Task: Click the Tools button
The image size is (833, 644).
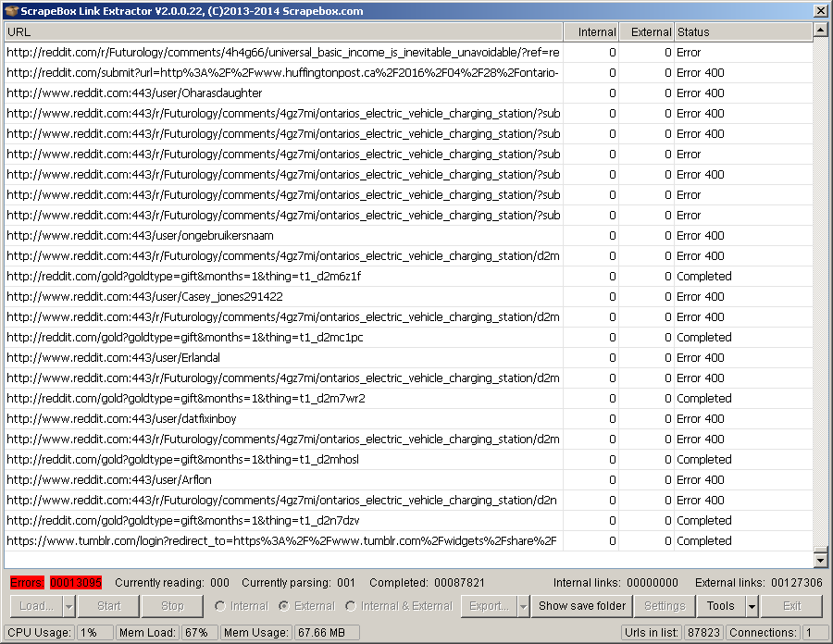Action: click(x=721, y=606)
